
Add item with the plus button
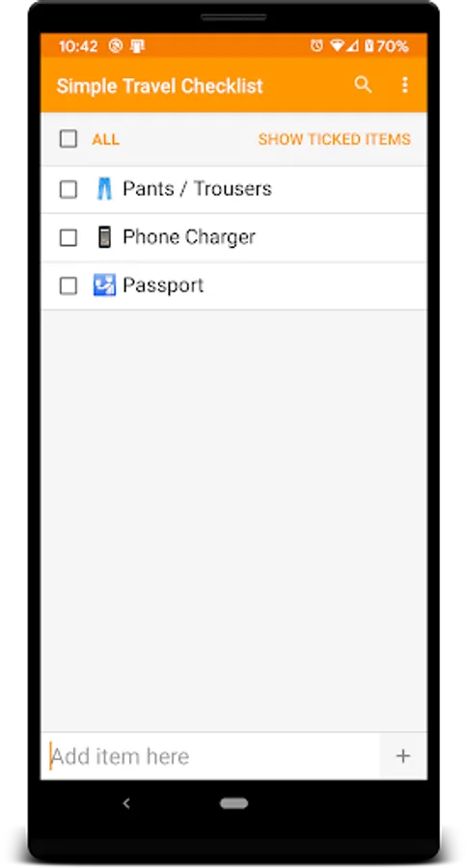(x=403, y=756)
